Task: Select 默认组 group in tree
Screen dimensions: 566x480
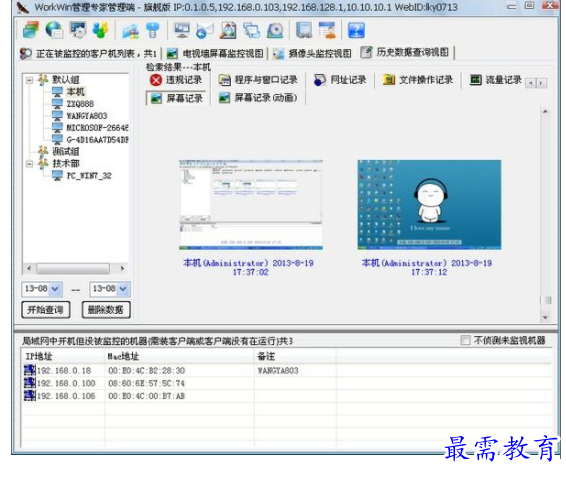Action: pos(66,80)
